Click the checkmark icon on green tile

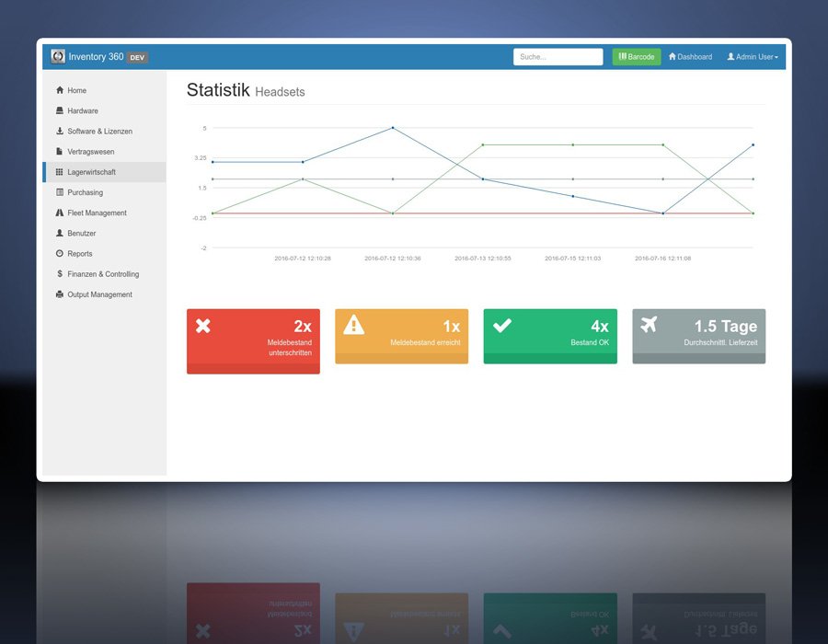click(x=502, y=325)
